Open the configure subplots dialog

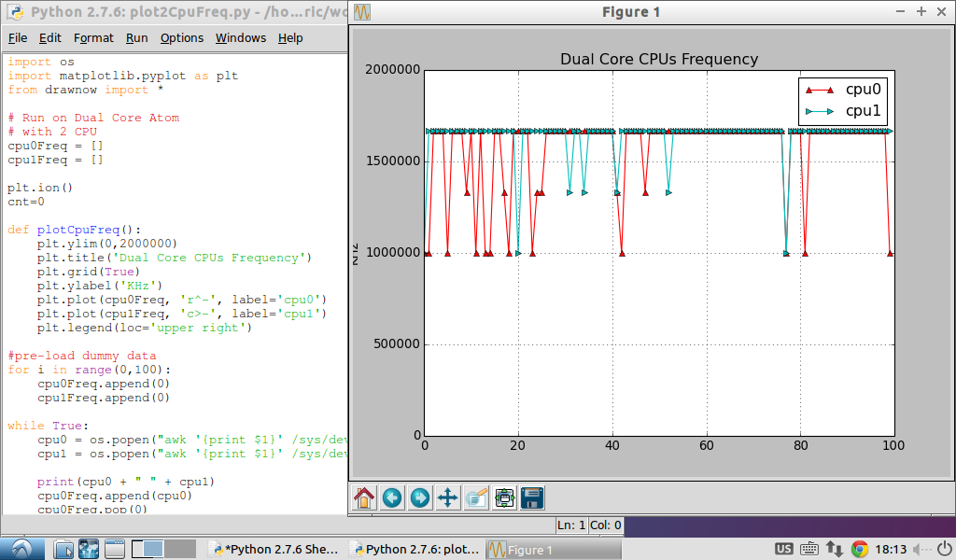(x=503, y=497)
